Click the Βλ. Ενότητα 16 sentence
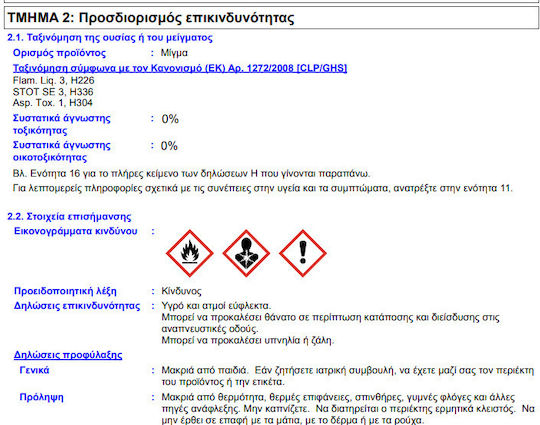The image size is (540, 425). point(191,173)
